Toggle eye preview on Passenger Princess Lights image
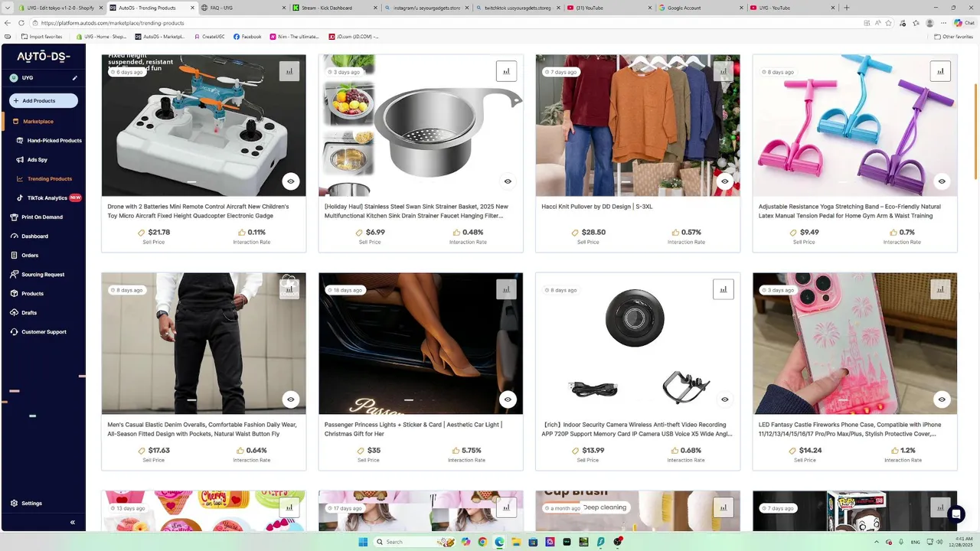Image resolution: width=980 pixels, height=551 pixels. click(x=508, y=399)
